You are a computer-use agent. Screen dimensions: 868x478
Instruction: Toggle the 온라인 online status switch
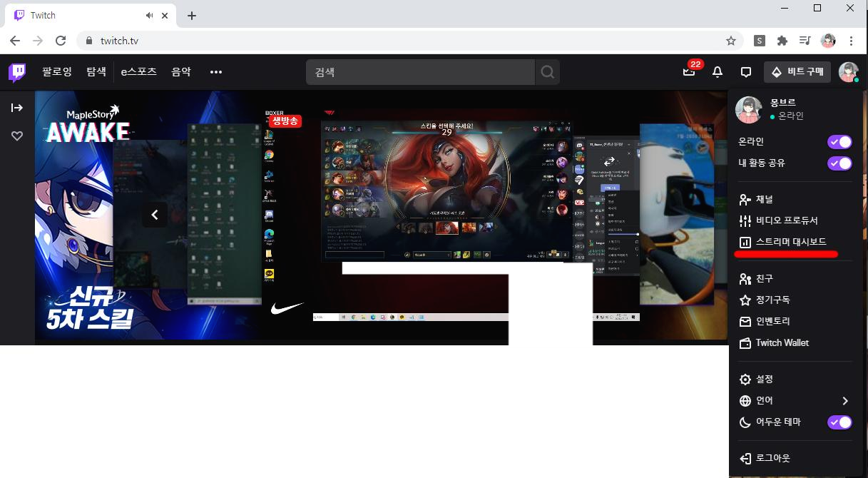(x=839, y=142)
